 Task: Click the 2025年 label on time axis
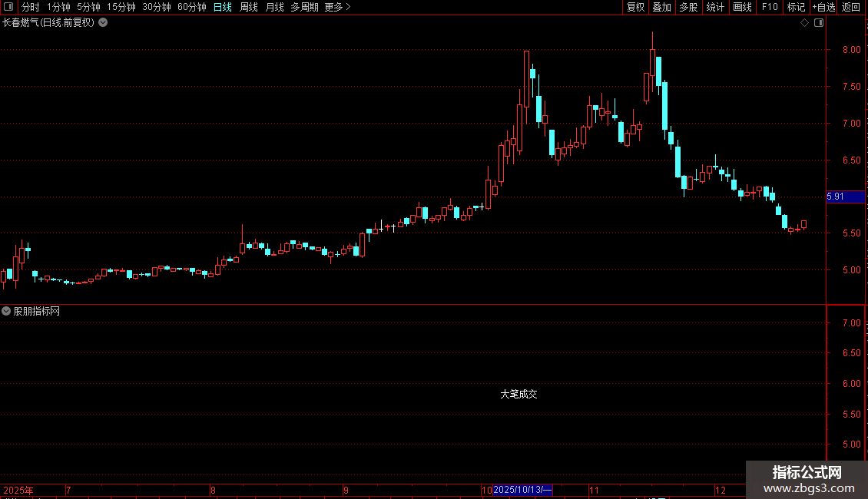tap(18, 490)
